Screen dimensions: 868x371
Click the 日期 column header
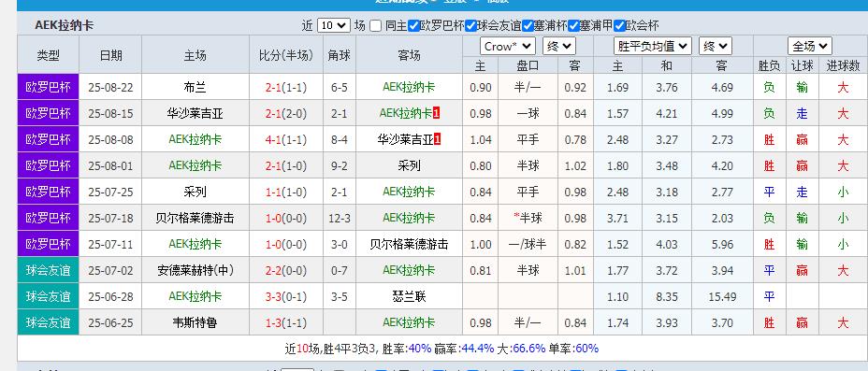pyautogui.click(x=110, y=55)
